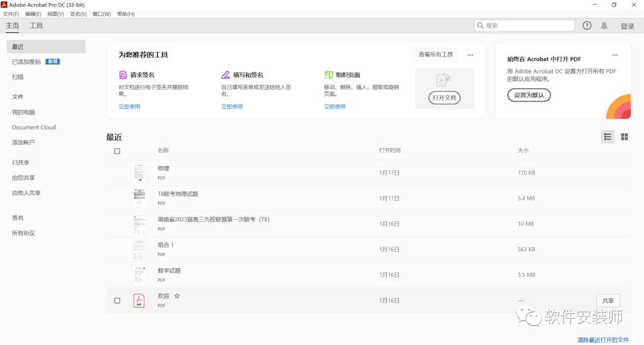The image size is (644, 345).
Task: Select 最近 in the sidebar
Action: click(46, 47)
